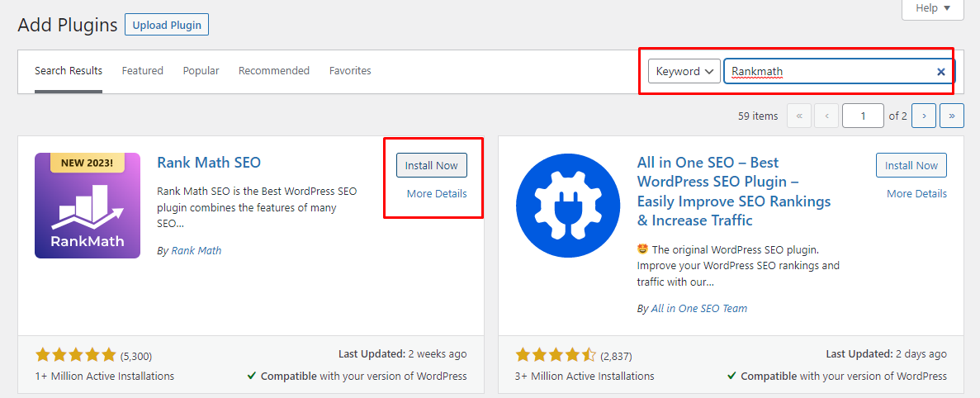Image resolution: width=980 pixels, height=398 pixels.
Task: Click the Upload Plugin button
Action: pyautogui.click(x=167, y=25)
